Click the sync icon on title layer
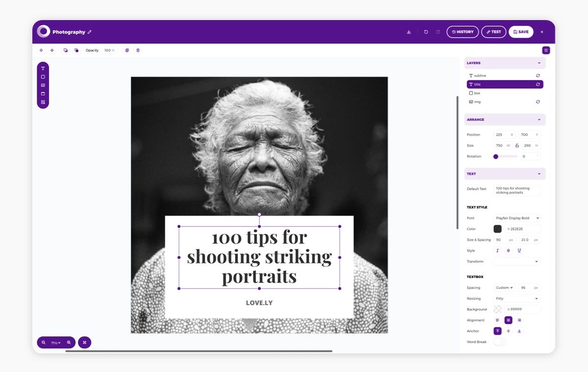 pyautogui.click(x=538, y=85)
